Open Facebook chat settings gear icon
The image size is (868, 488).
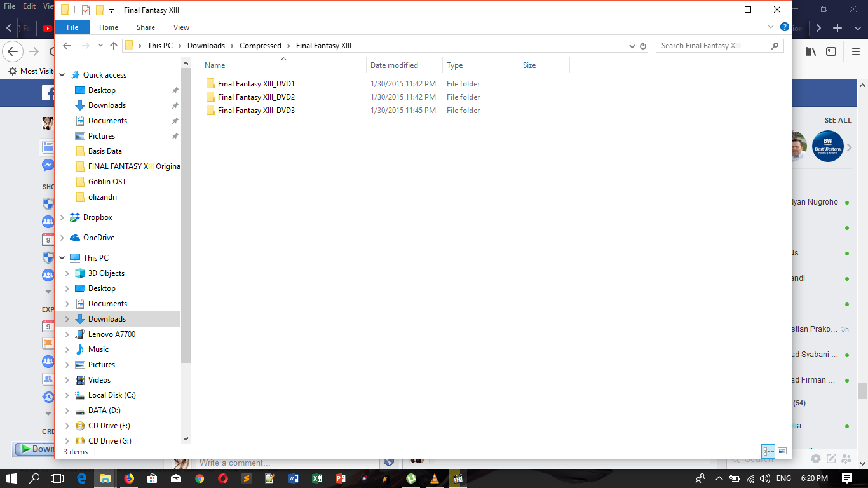click(815, 458)
